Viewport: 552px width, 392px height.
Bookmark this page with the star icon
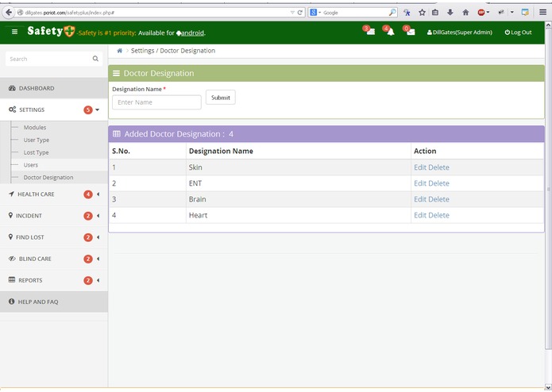click(x=422, y=13)
